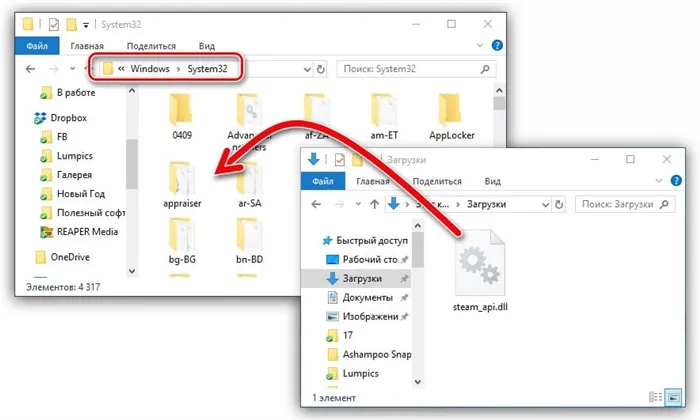Select Рабочий стол in quick access

pos(367,259)
